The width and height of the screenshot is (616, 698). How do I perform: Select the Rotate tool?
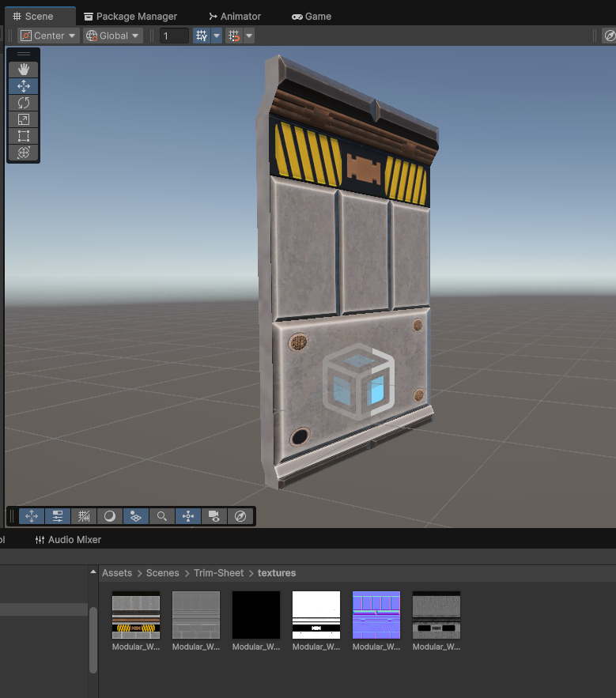point(24,103)
